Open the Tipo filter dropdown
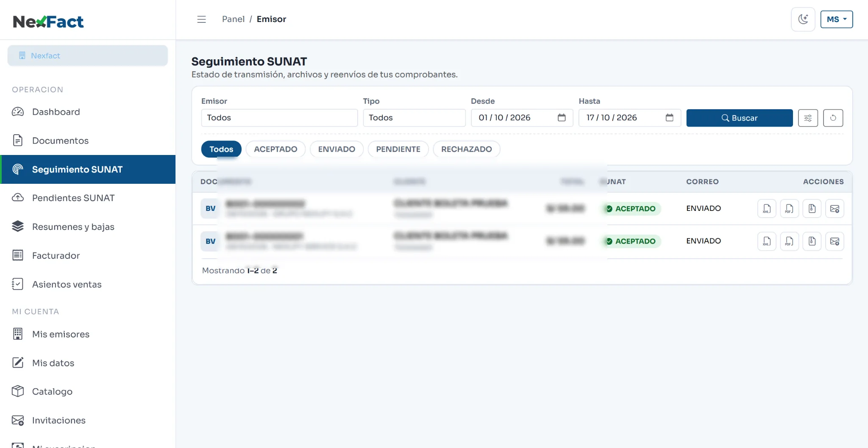The image size is (868, 448). (414, 118)
